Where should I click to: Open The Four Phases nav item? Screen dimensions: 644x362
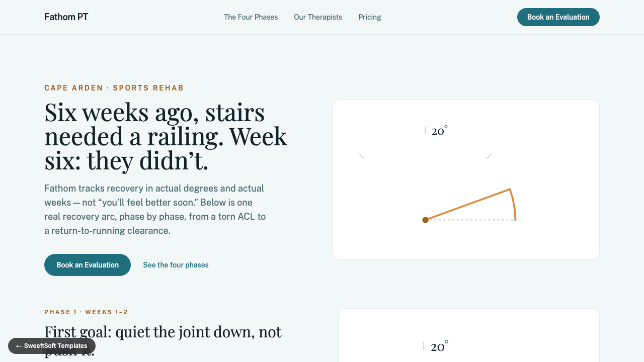(x=251, y=17)
